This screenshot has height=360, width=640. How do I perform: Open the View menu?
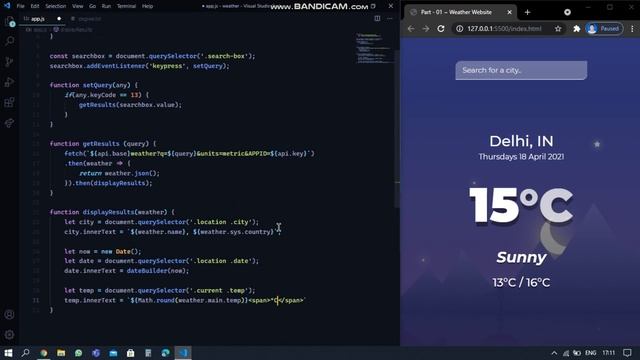(x=78, y=6)
